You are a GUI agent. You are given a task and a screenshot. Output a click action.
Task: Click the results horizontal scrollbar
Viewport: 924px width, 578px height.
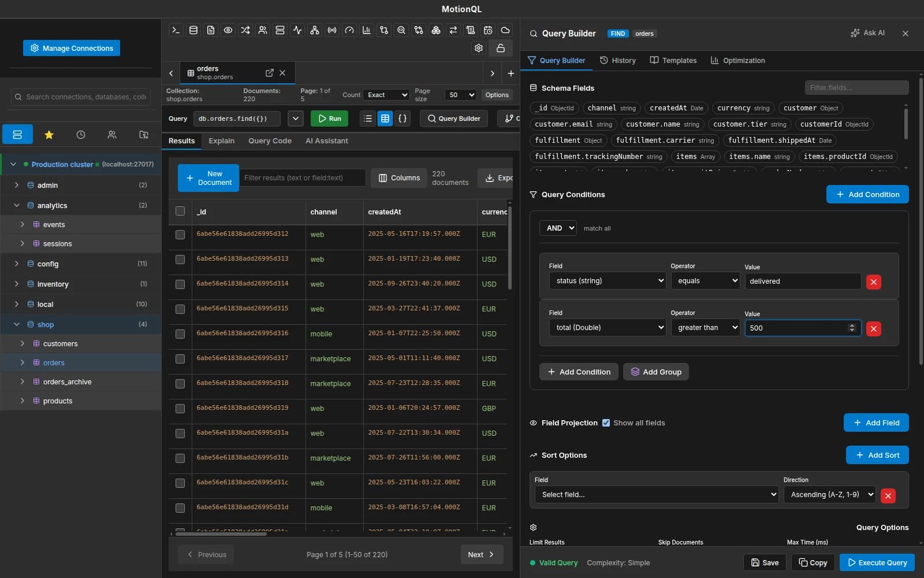coord(221,534)
